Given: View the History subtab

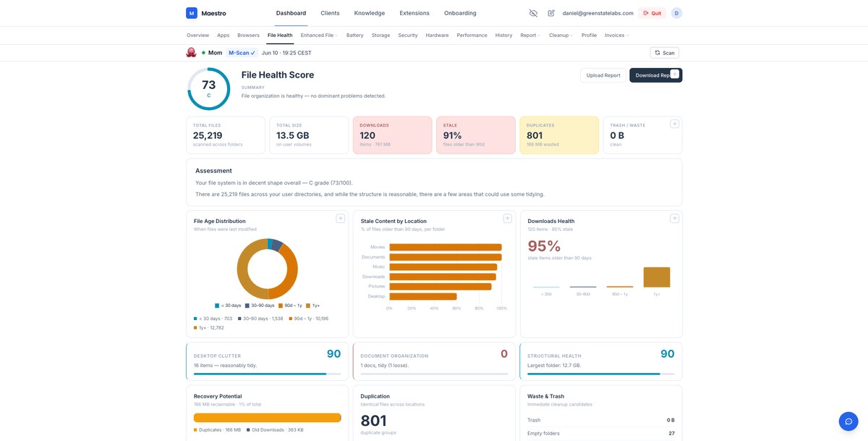Looking at the screenshot, I should click(x=503, y=35).
